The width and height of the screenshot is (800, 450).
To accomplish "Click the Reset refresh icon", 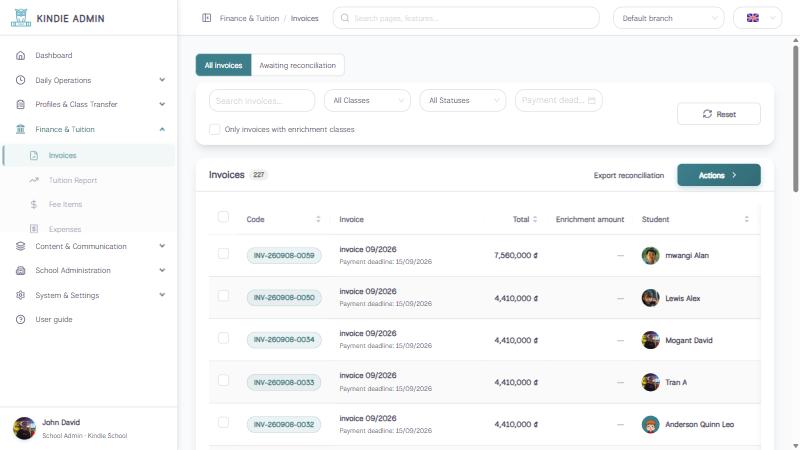I will pyautogui.click(x=707, y=114).
